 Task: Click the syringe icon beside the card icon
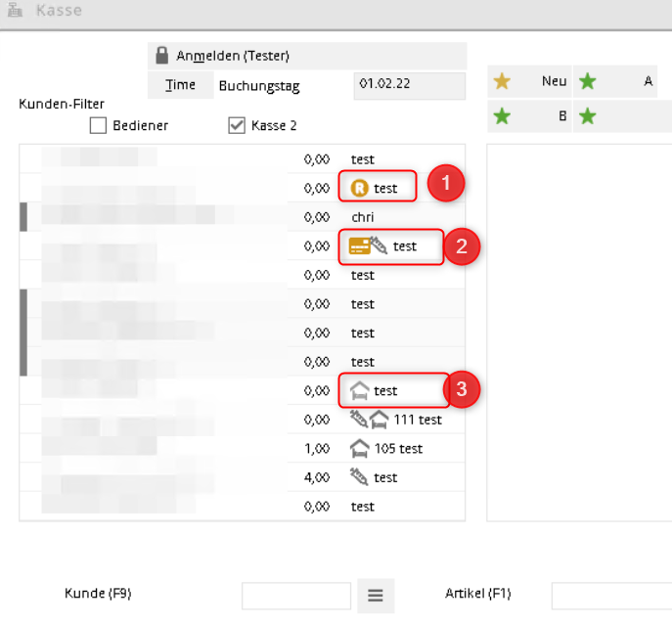click(379, 245)
